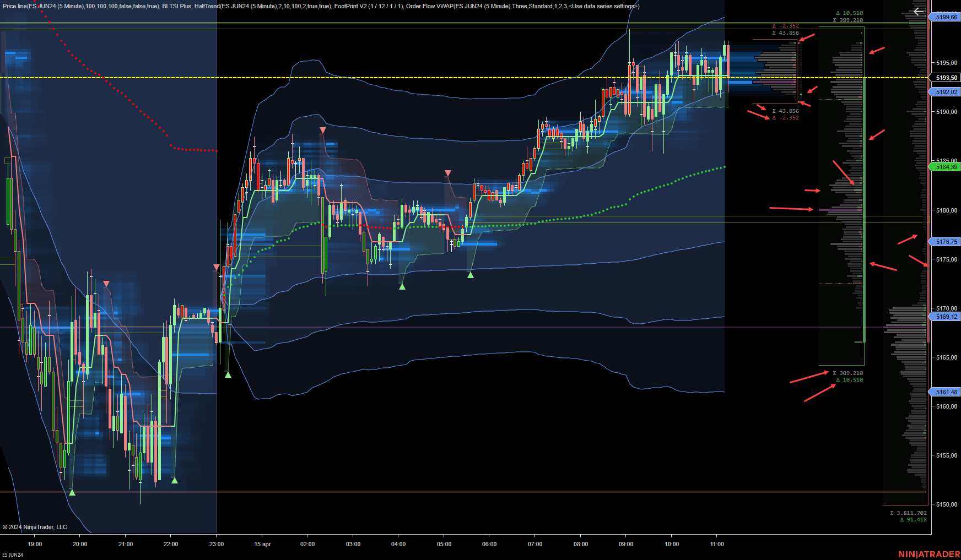
Task: Click the 21:00 time axis label
Action: (x=126, y=544)
